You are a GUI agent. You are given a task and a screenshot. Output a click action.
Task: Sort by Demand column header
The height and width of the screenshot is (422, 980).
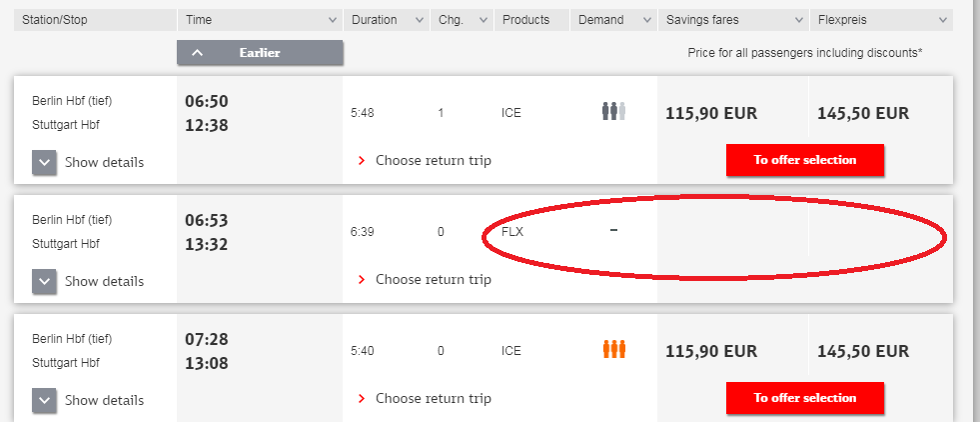point(613,20)
